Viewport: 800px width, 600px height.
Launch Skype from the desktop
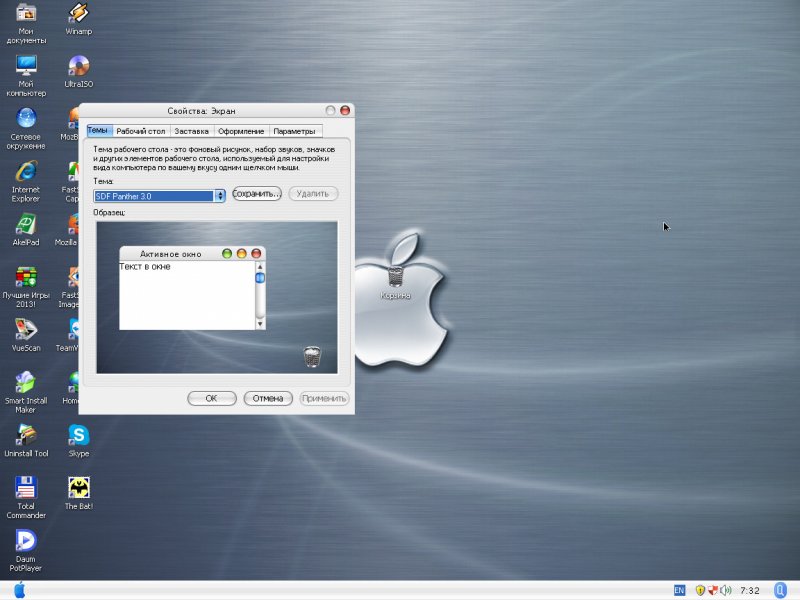pos(79,440)
